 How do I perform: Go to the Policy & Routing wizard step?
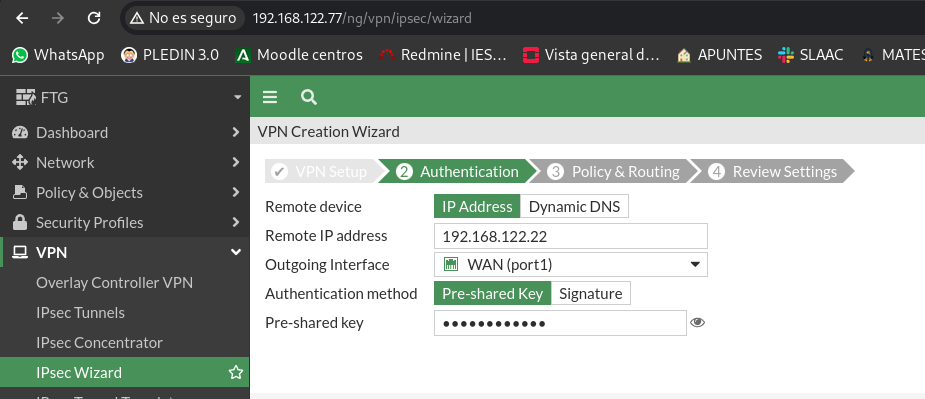coord(614,172)
